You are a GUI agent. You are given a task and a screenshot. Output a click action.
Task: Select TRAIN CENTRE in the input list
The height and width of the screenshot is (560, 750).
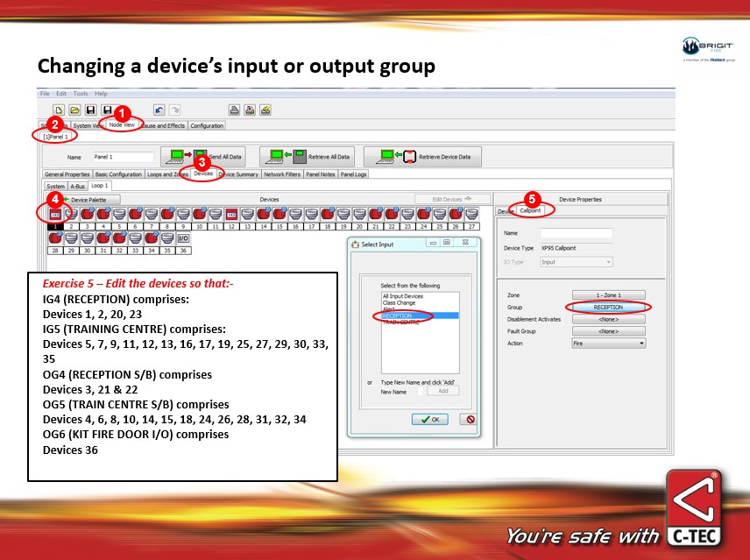point(400,322)
